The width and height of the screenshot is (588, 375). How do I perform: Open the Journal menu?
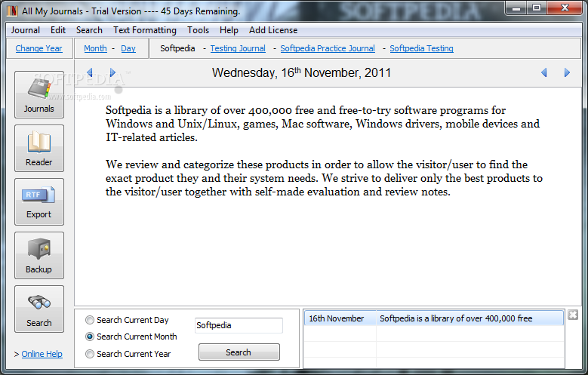[x=26, y=30]
